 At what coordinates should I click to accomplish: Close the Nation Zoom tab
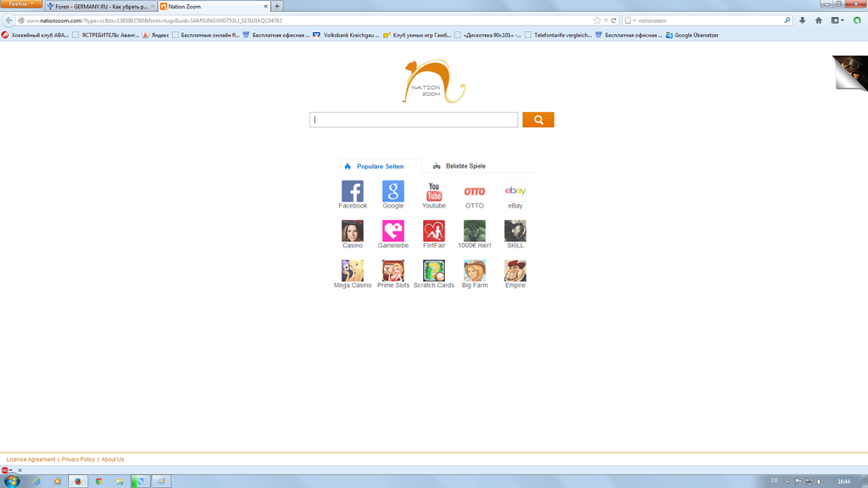pyautogui.click(x=265, y=7)
